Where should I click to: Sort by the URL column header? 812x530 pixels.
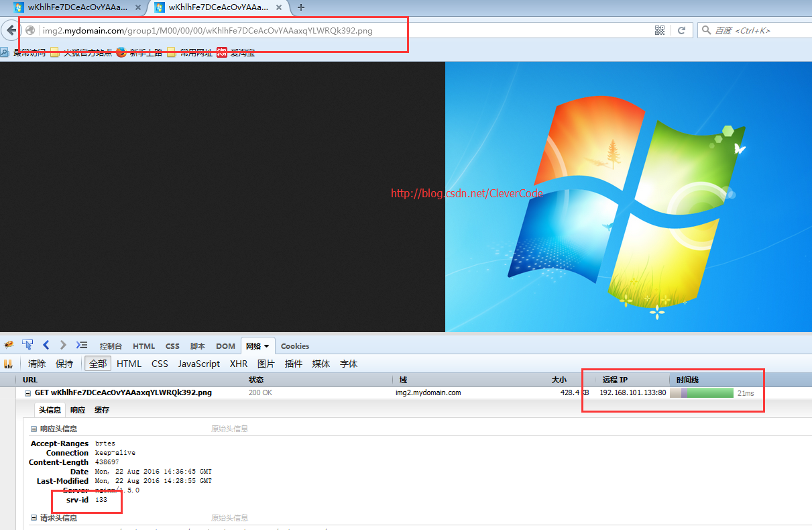point(131,380)
